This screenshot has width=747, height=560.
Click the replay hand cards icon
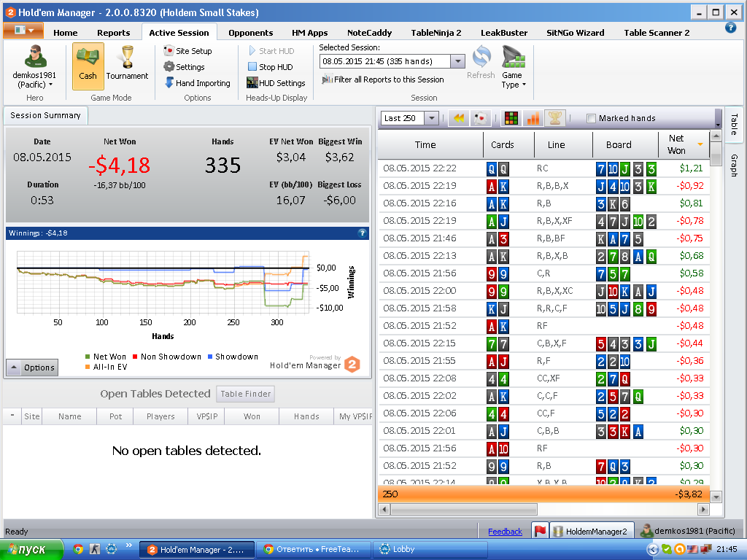click(x=480, y=118)
